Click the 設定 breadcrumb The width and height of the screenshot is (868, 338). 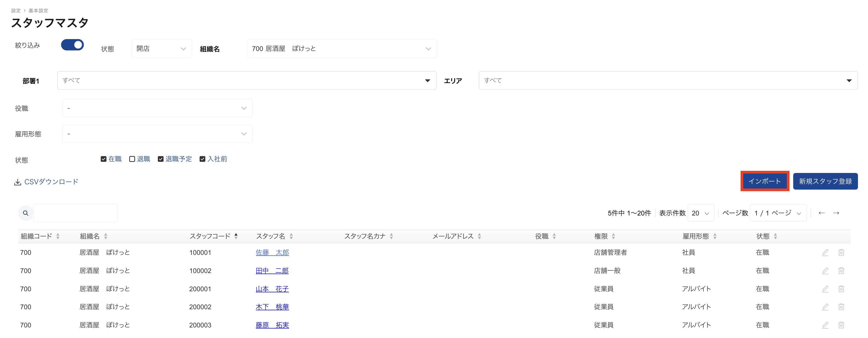click(x=16, y=11)
